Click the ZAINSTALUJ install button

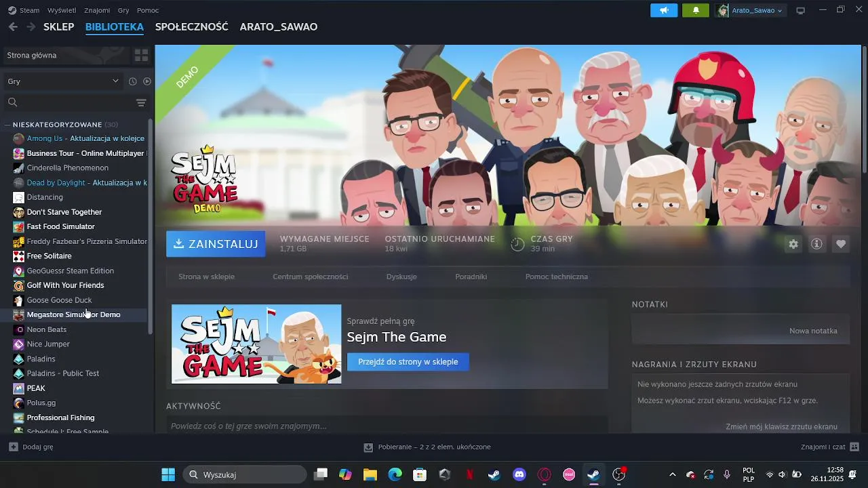[x=216, y=244]
